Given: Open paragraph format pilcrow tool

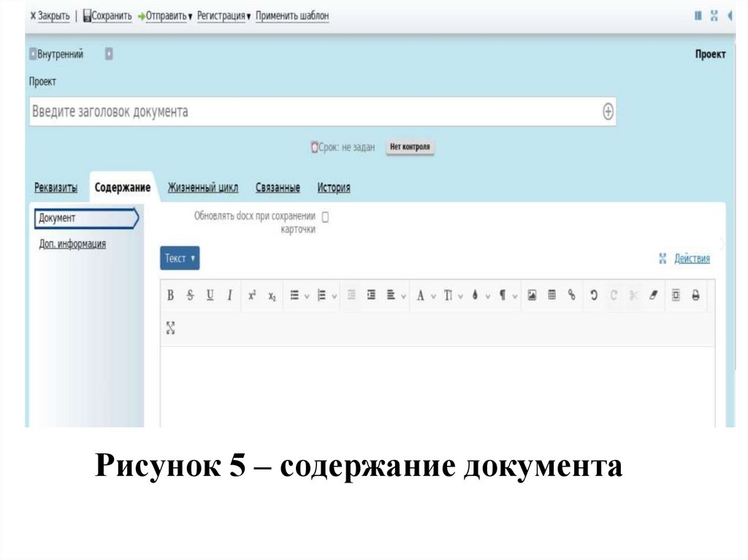Looking at the screenshot, I should tap(503, 295).
